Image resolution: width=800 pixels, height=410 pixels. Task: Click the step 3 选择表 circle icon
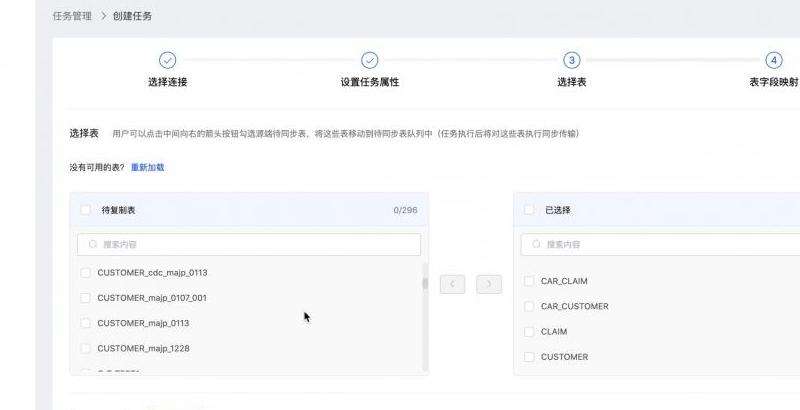click(x=571, y=60)
